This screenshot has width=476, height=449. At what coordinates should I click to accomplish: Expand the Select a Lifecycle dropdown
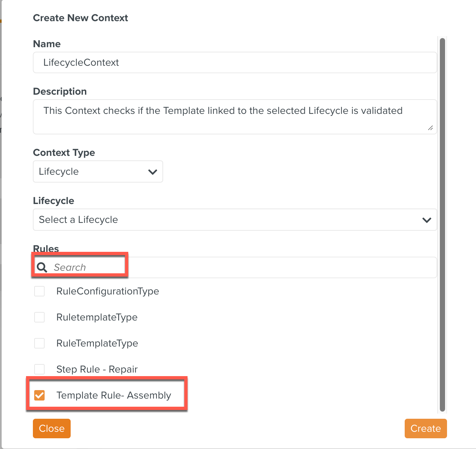click(234, 220)
